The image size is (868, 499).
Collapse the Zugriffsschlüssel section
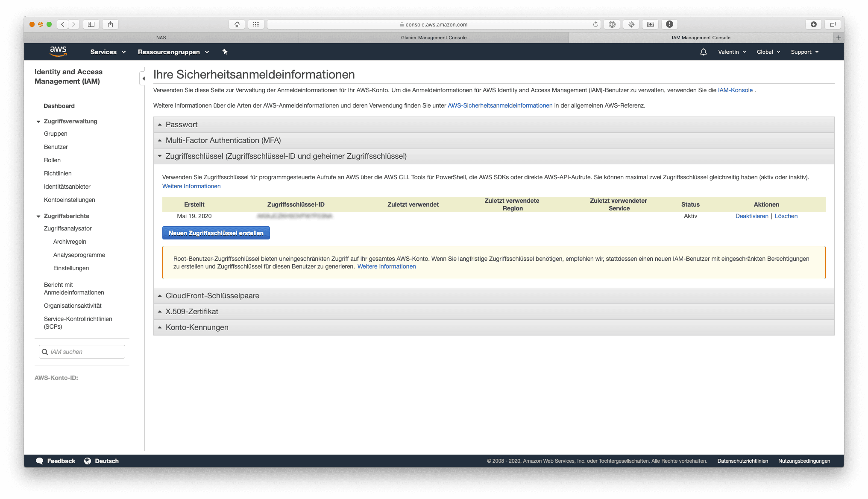494,156
